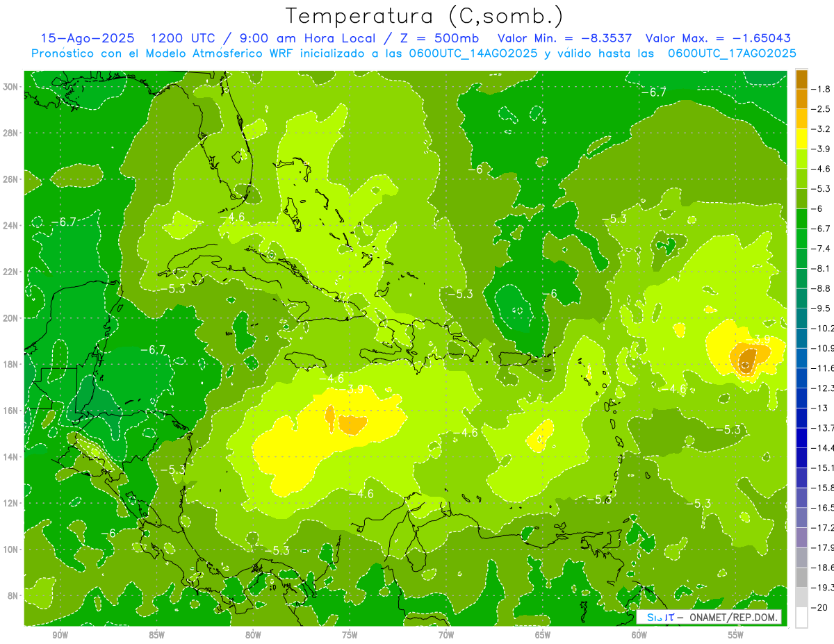Click the 'ONAMET/REP.DOM.' credit label
The height and width of the screenshot is (644, 834).
pyautogui.click(x=733, y=617)
